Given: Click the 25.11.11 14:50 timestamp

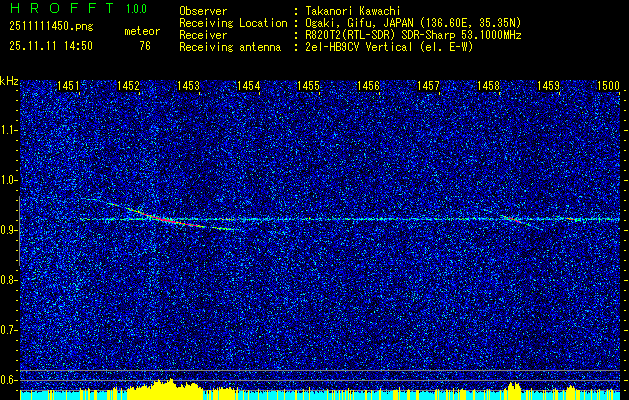Looking at the screenshot, I should (50, 45).
